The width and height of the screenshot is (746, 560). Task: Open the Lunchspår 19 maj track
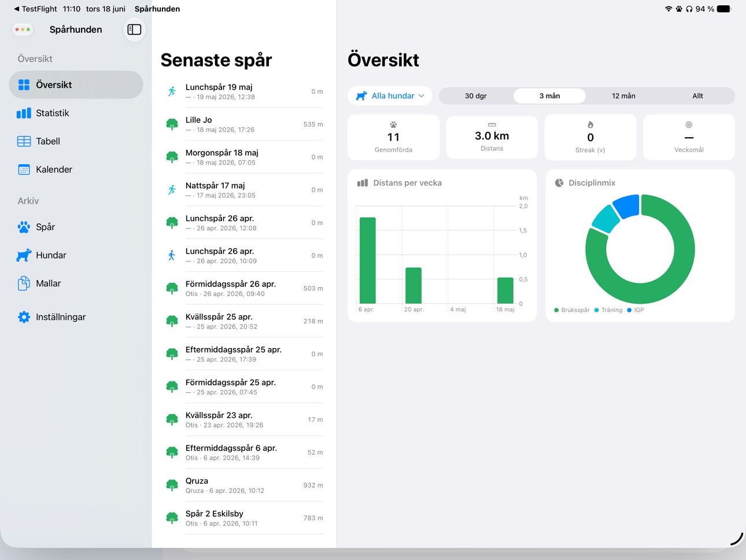pyautogui.click(x=243, y=91)
